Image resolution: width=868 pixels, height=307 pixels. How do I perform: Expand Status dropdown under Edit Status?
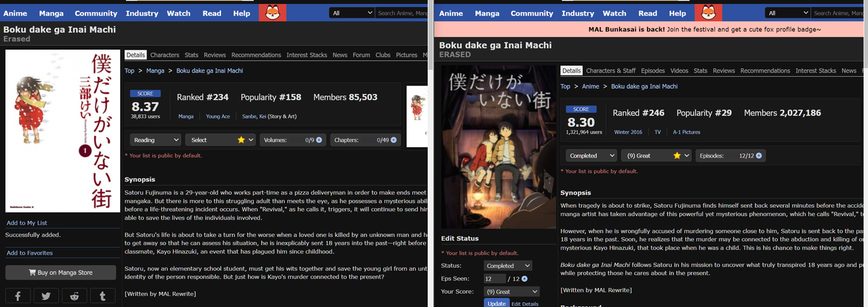click(507, 266)
